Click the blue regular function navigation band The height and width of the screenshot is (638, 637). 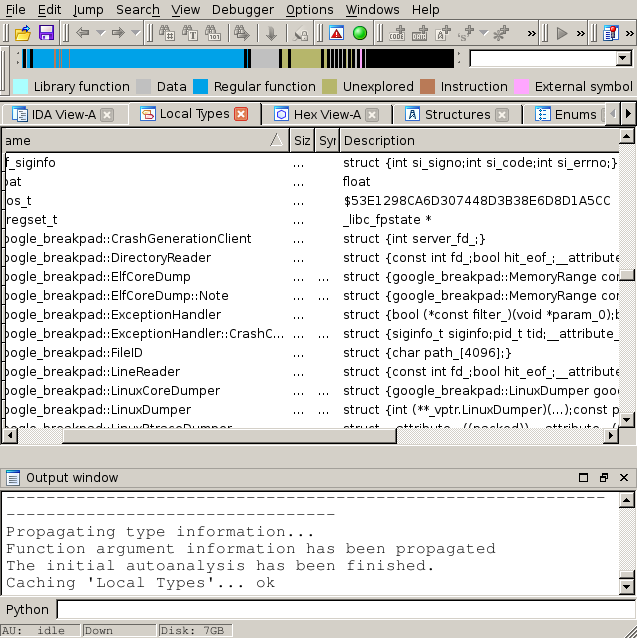(x=157, y=58)
